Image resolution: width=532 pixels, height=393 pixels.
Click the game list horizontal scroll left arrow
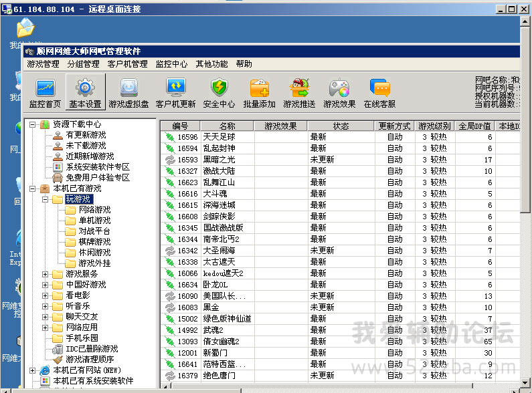tap(165, 386)
